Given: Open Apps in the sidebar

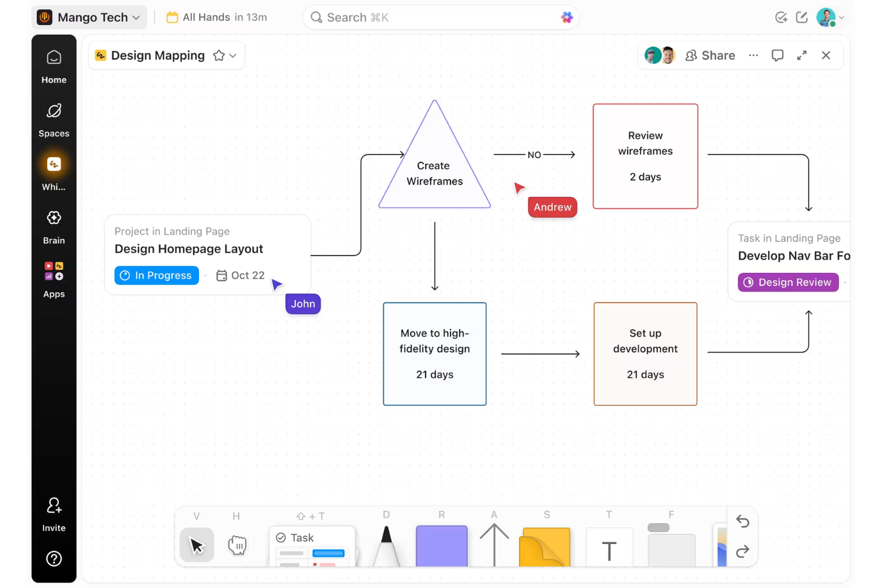Looking at the screenshot, I should coord(54,280).
